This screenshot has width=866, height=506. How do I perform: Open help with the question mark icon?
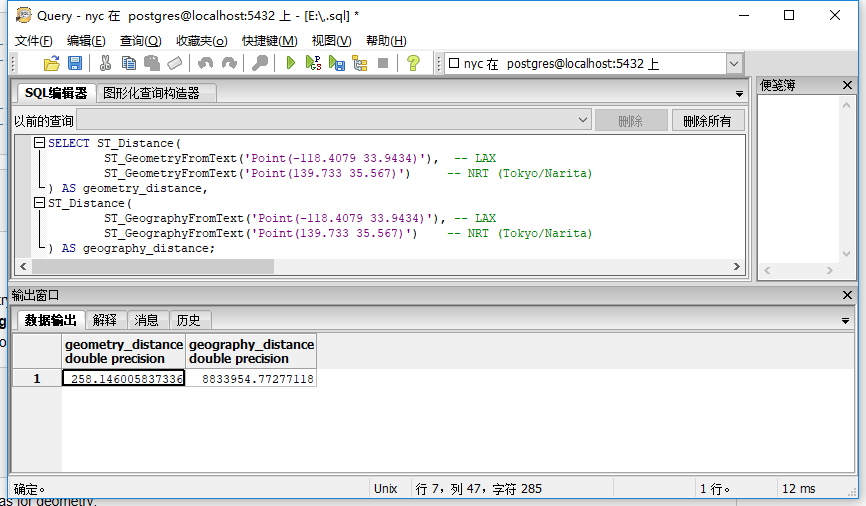[x=413, y=64]
